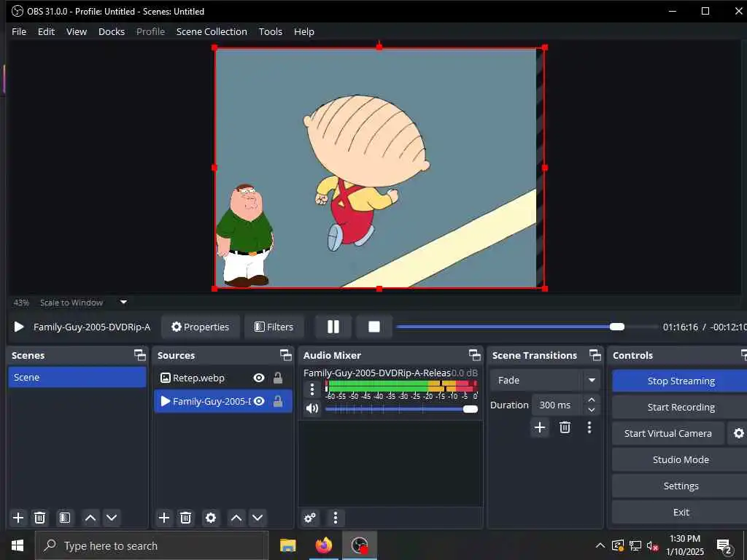Move source up in list

[x=236, y=518]
